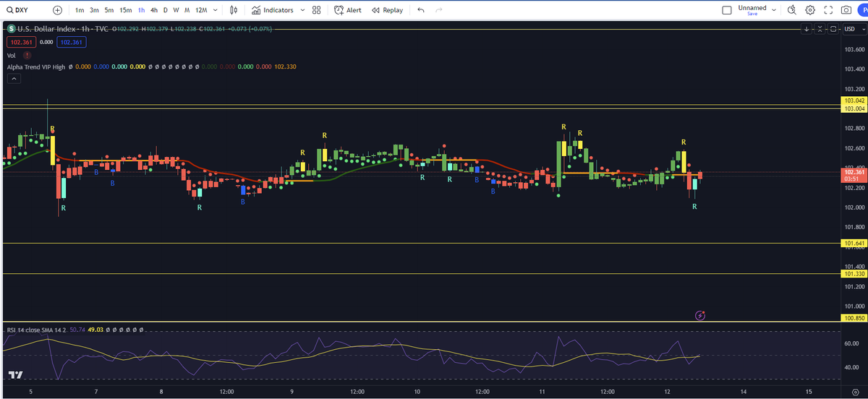Take a chart snapshot with camera icon
This screenshot has height=399, width=868.
point(847,10)
